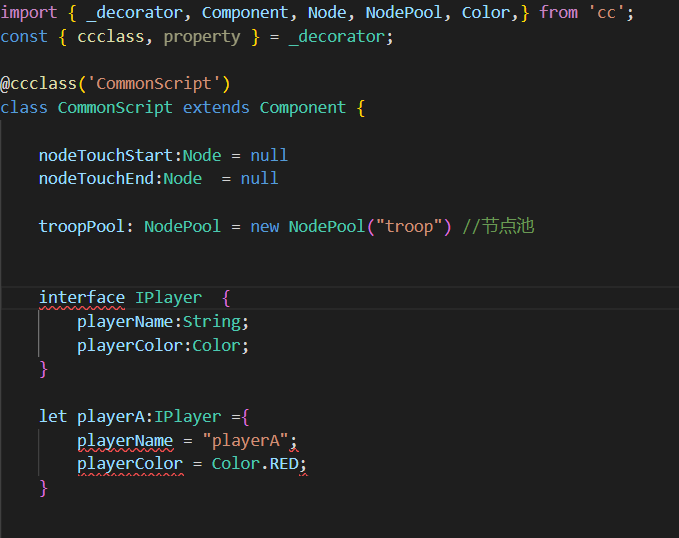Click 'playerName:String;' inside the interface
The height and width of the screenshot is (538, 679).
pos(163,322)
